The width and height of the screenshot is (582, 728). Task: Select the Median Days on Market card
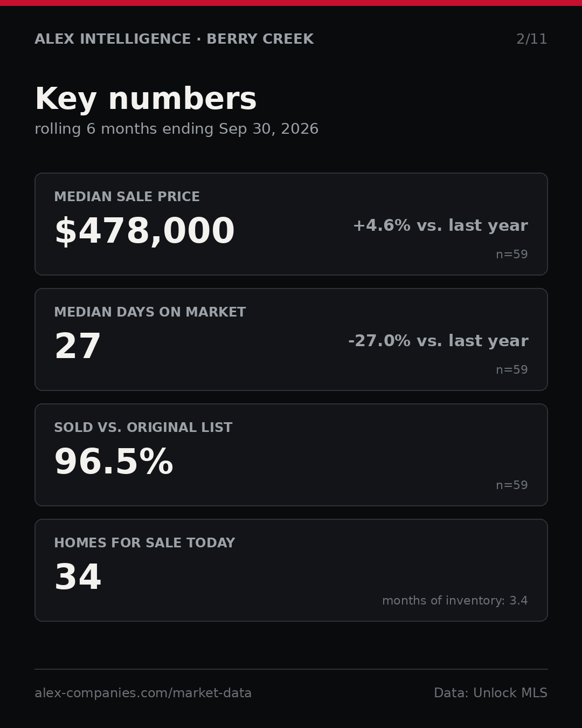click(291, 339)
